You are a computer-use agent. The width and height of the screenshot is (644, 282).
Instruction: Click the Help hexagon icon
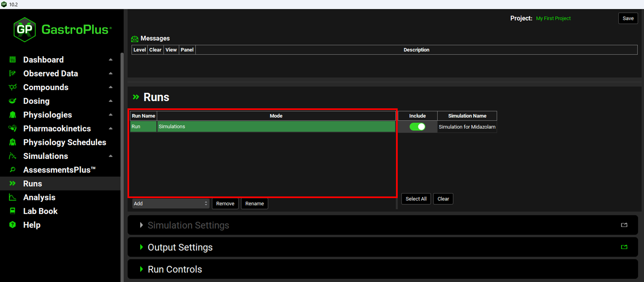13,225
